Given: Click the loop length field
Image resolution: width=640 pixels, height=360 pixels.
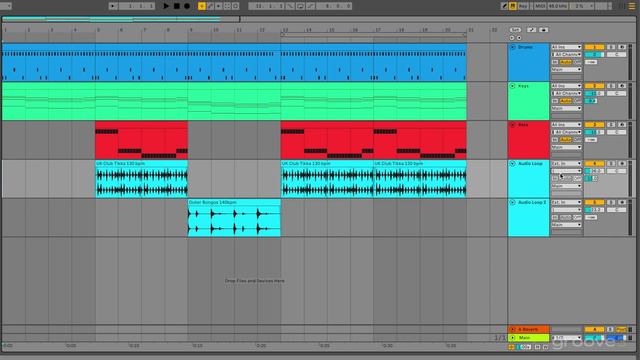Looking at the screenshot, I should click(334, 6).
